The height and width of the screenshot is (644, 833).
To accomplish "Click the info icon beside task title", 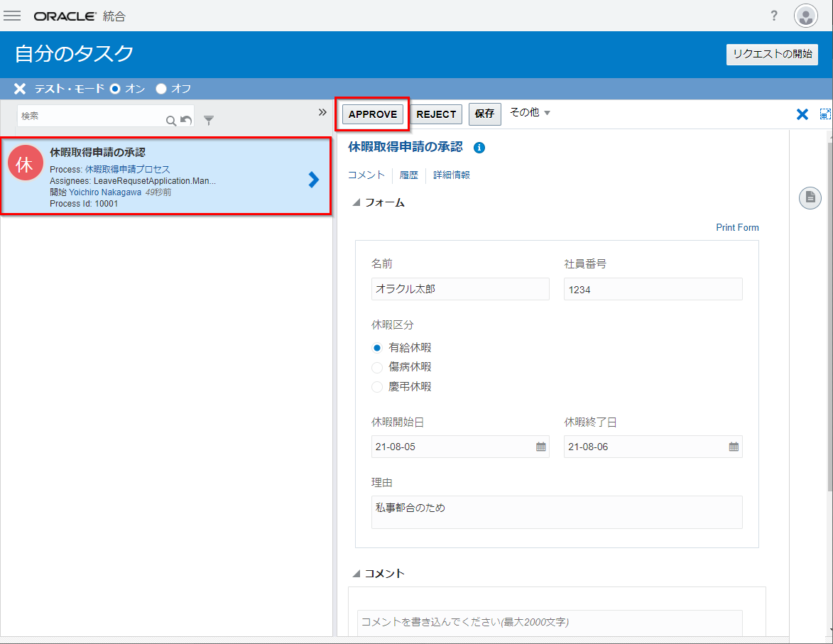I will tap(479, 148).
